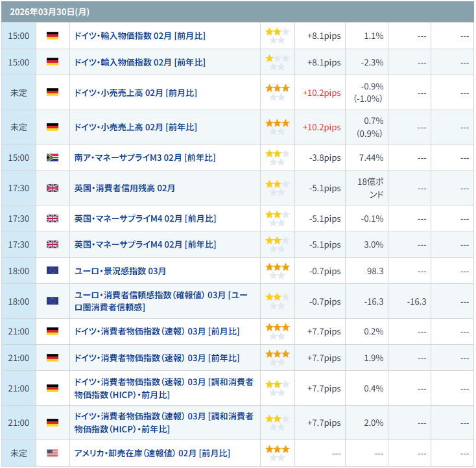
Task: Open ドイツ・小売売上高 02月 [前月比] link
Action: [x=136, y=93]
